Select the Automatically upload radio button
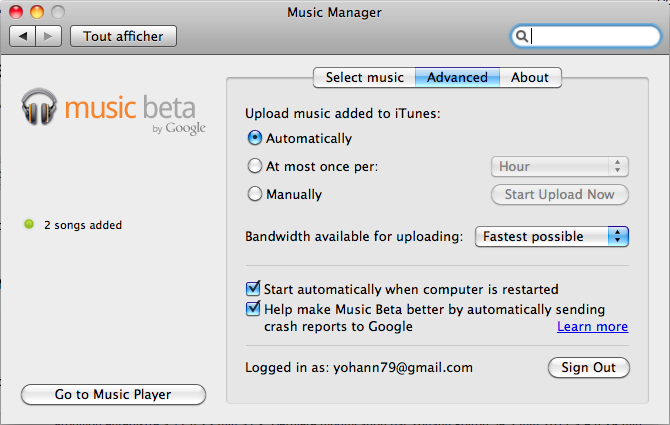This screenshot has width=670, height=425. tap(254, 138)
